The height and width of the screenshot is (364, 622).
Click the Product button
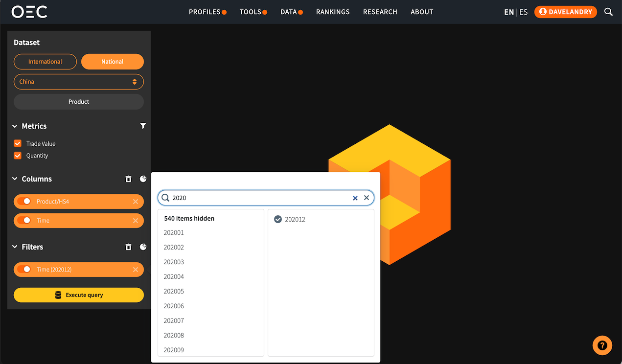[79, 102]
